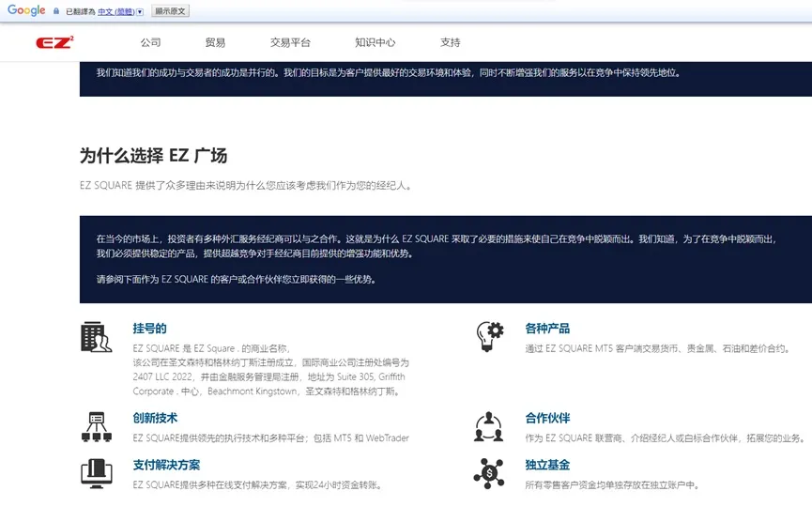The height and width of the screenshot is (522, 812).
Task: Click the subtitle starting EZ SQUARE 提供了众多理由
Action: (x=247, y=185)
